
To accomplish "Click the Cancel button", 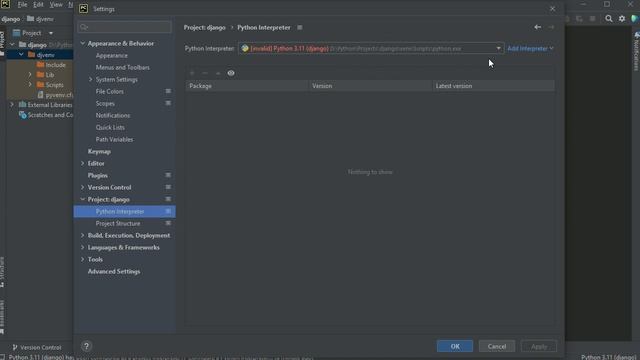I will tap(497, 346).
